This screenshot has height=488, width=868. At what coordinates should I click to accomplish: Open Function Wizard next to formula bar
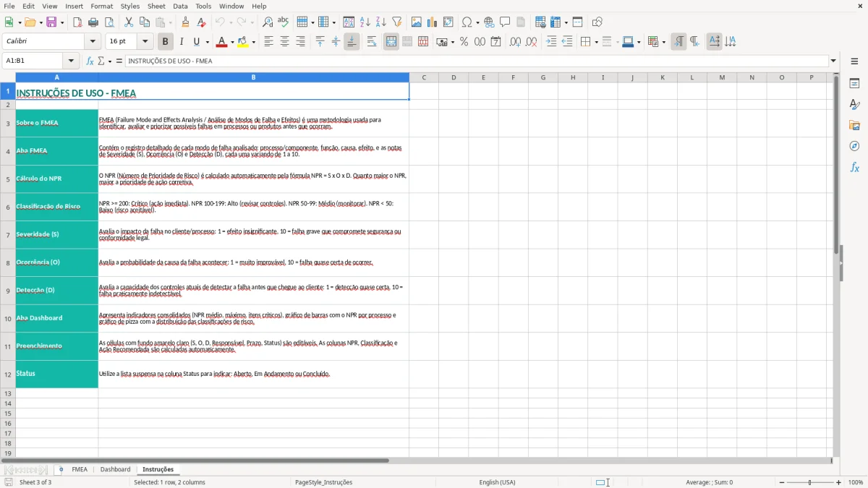90,61
